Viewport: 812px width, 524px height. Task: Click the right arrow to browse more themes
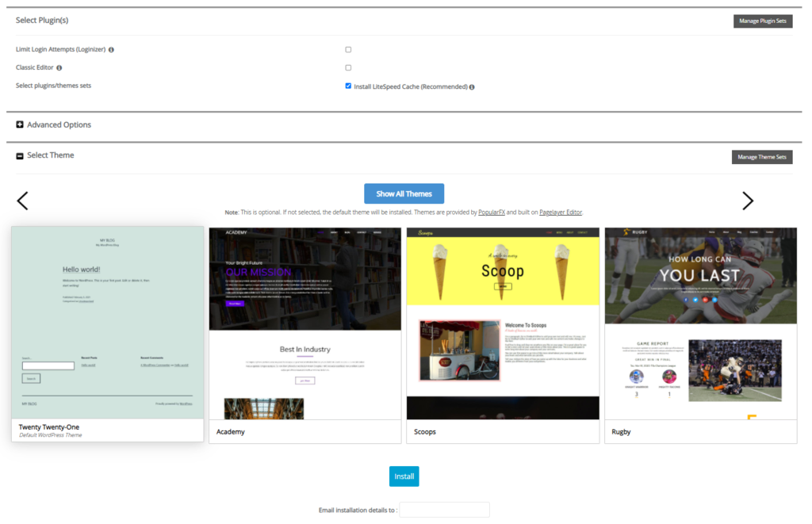pyautogui.click(x=747, y=201)
